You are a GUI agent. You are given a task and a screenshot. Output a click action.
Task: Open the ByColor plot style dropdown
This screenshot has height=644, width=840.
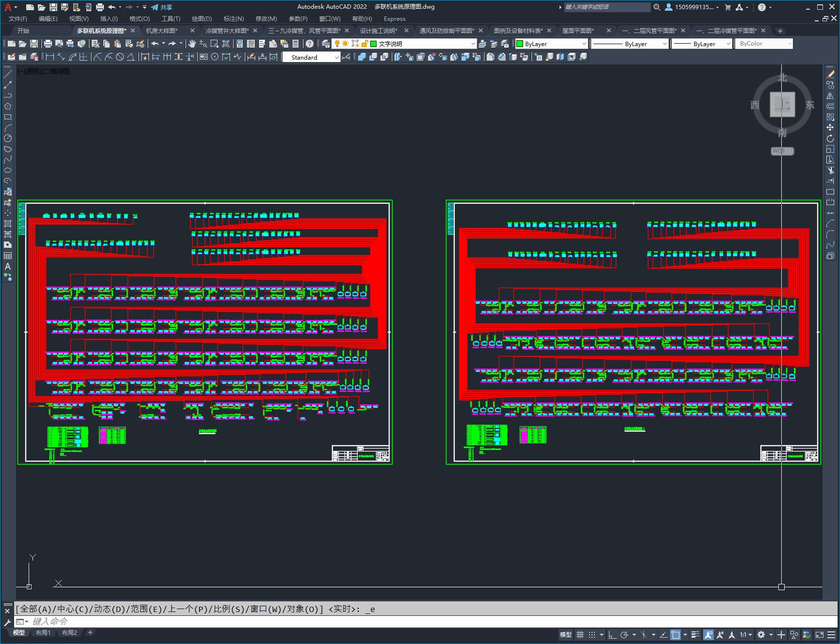click(x=764, y=44)
